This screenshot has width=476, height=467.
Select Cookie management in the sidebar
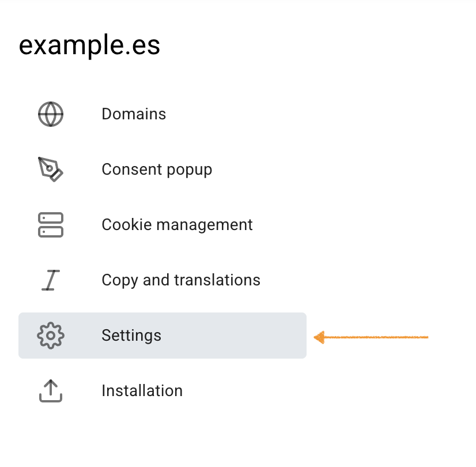point(177,225)
